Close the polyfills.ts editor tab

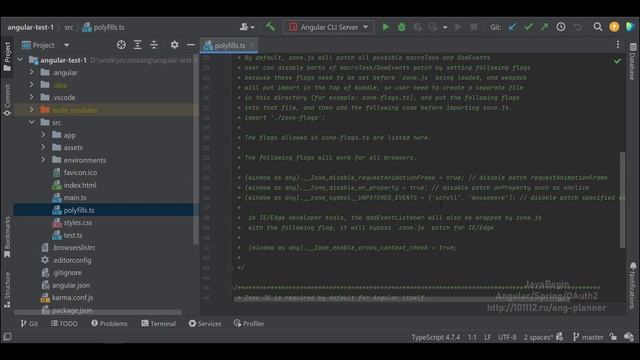[x=253, y=45]
